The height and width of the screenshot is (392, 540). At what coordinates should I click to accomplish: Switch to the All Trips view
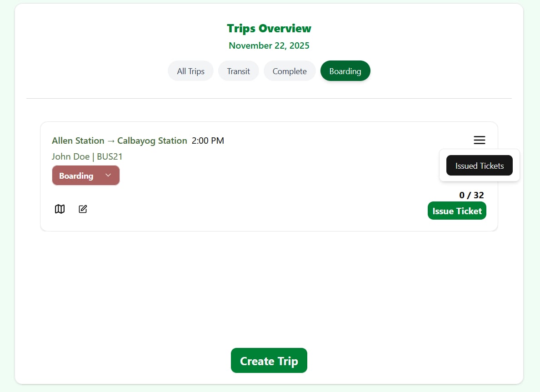190,71
